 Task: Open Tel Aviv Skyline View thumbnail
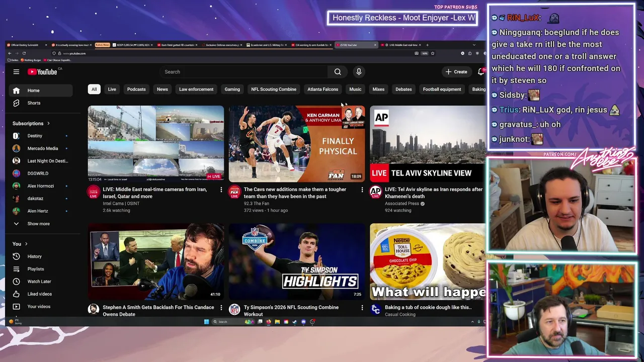[428, 144]
